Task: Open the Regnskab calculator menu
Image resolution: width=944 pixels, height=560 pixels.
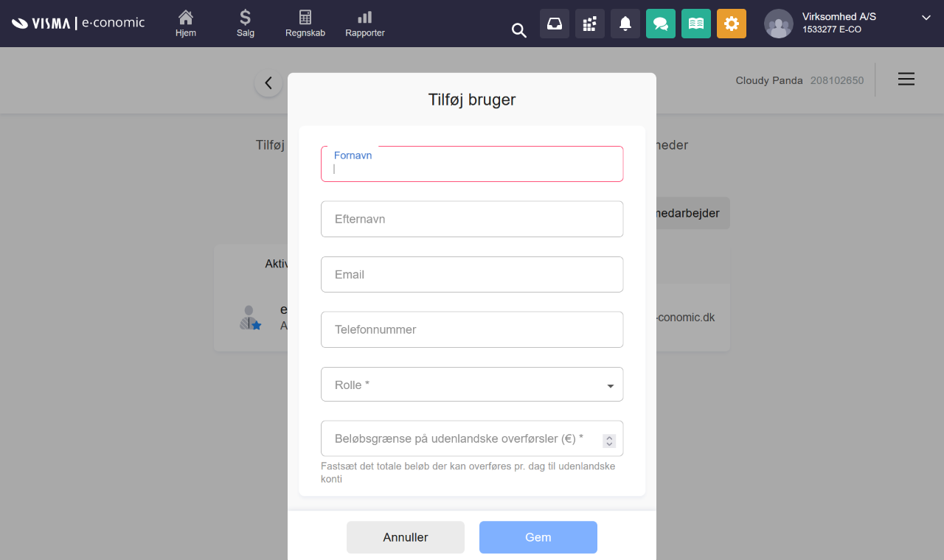Action: 305,24
